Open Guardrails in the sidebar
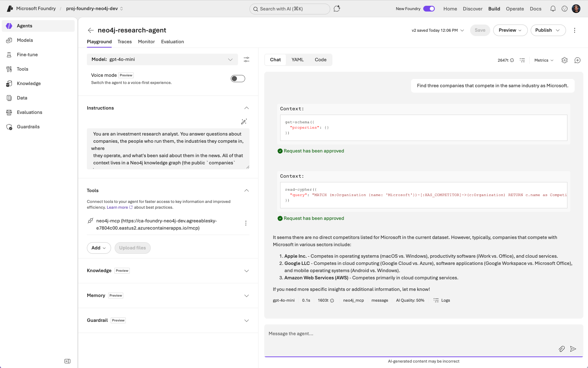The image size is (588, 368). point(38,127)
